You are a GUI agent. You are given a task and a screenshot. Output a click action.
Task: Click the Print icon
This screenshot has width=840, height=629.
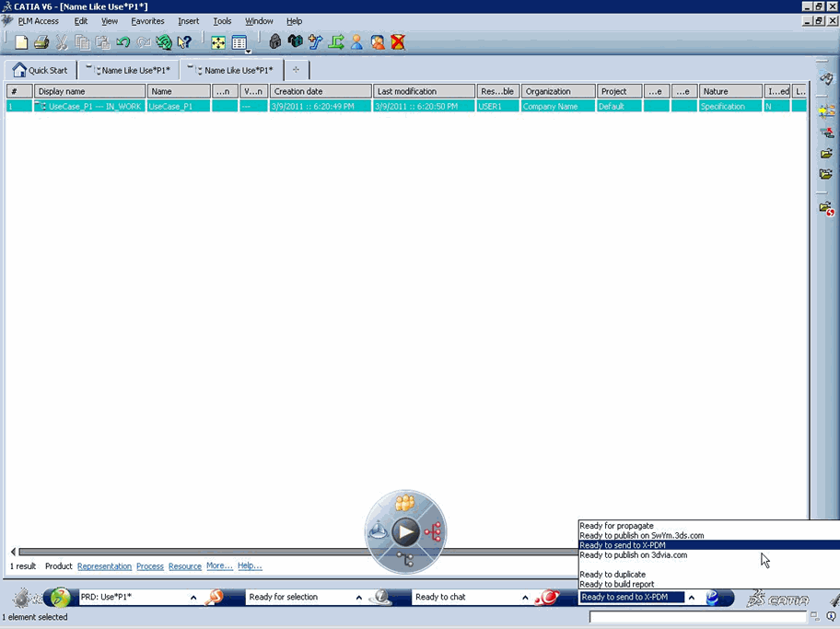click(41, 42)
